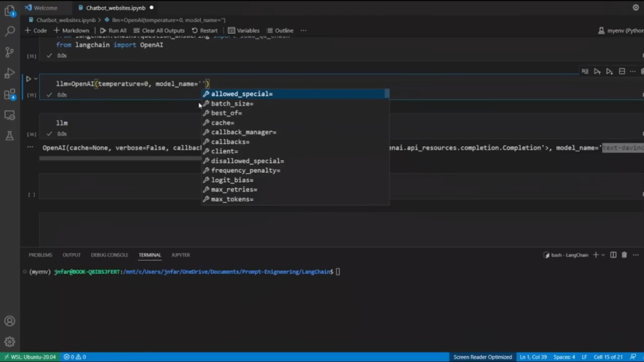Open the Search view in activity bar

(x=9, y=31)
